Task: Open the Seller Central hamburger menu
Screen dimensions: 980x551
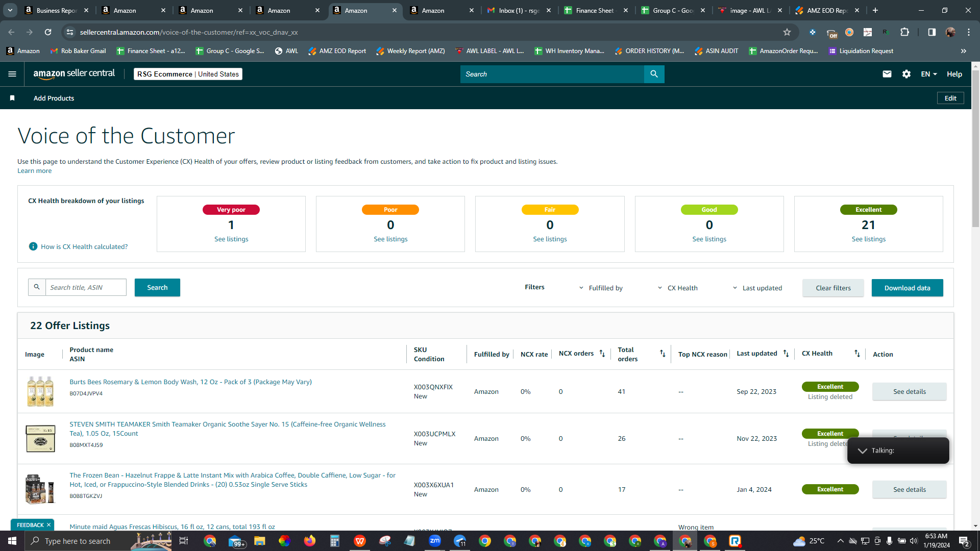Action: 12,74
